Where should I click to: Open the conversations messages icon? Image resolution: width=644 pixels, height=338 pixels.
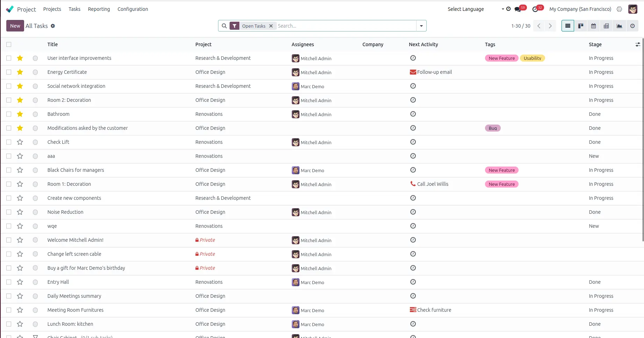click(x=518, y=9)
